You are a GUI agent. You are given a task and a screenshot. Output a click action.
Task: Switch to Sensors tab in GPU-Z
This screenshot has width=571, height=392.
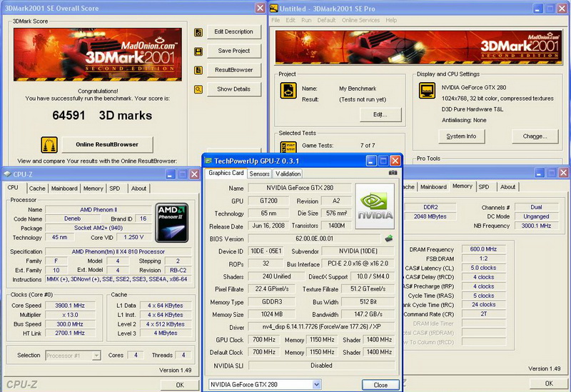(259, 174)
